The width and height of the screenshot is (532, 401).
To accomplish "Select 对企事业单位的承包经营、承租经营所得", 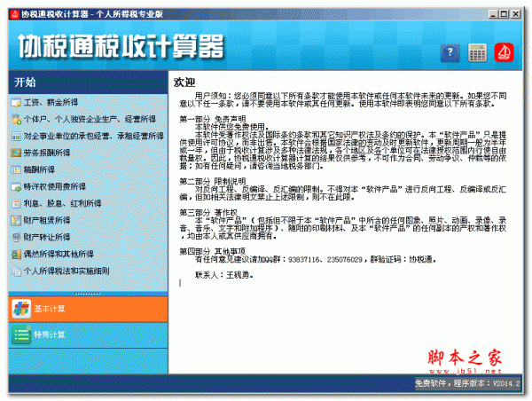I will [94, 136].
